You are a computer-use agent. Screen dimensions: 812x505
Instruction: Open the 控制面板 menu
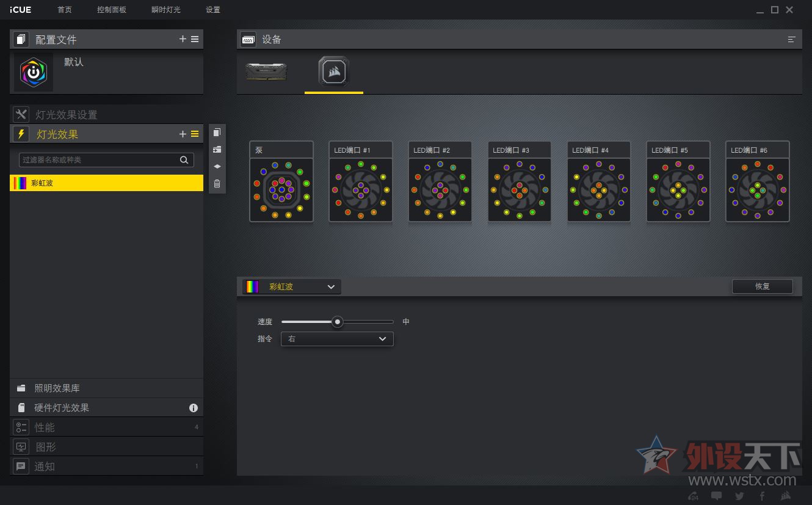point(112,10)
